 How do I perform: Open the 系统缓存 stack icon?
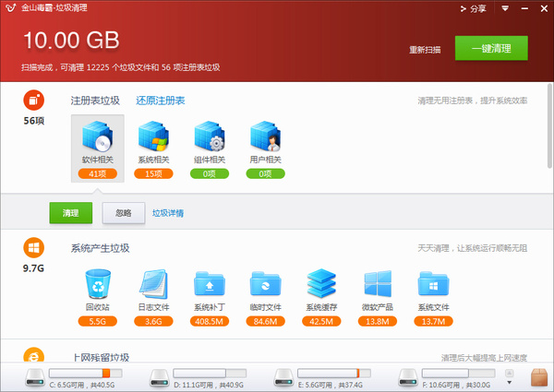pos(321,283)
